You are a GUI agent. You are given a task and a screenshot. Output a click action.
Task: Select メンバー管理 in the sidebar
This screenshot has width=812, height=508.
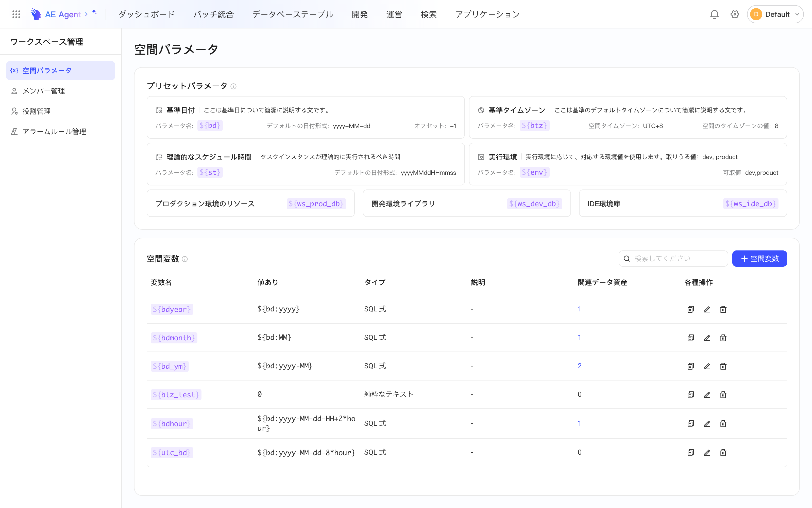click(60, 91)
